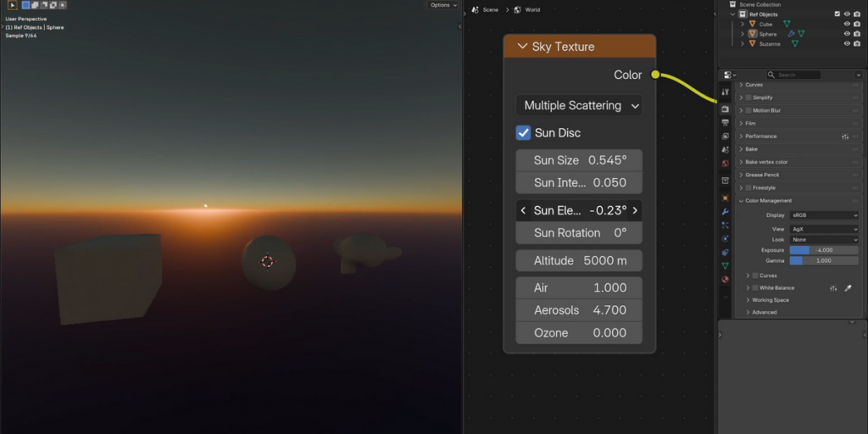The height and width of the screenshot is (434, 868).
Task: Open the Particles properties tab
Action: (726, 225)
